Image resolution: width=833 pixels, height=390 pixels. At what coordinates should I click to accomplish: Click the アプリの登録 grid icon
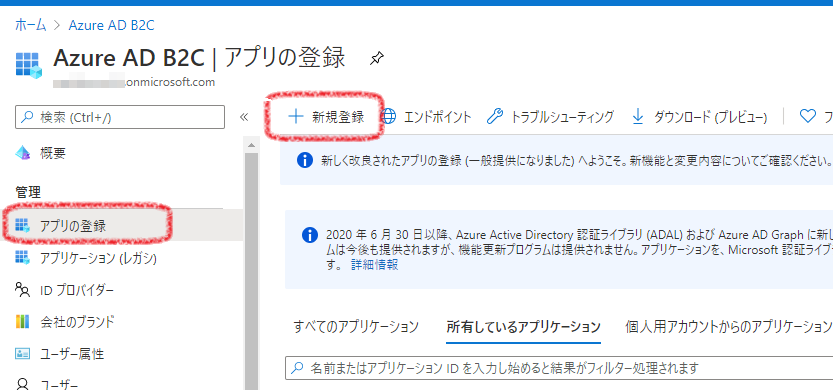22,225
